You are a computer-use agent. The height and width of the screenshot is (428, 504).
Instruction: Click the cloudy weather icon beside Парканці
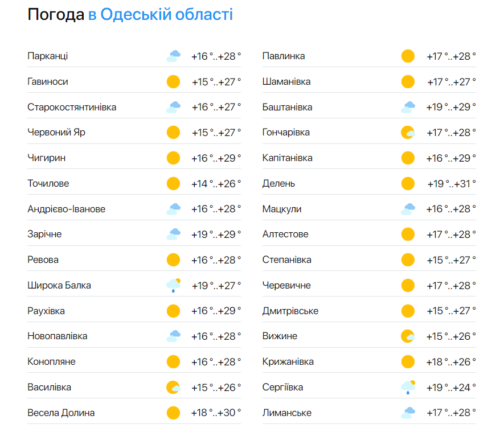pyautogui.click(x=173, y=56)
